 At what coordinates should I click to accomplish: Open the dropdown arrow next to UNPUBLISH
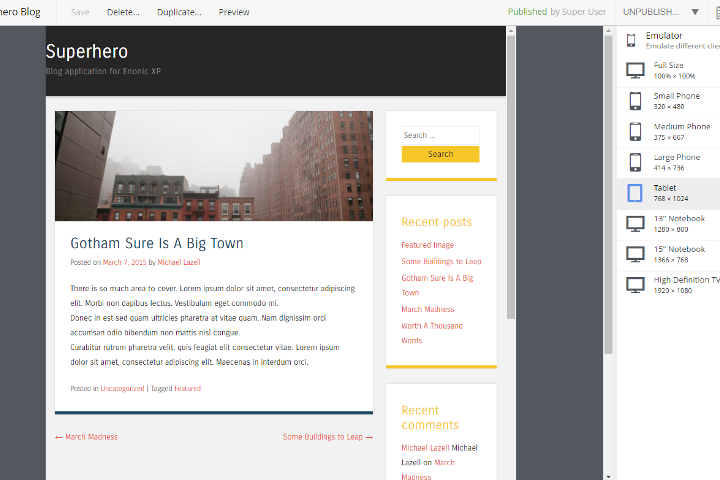[x=695, y=12]
